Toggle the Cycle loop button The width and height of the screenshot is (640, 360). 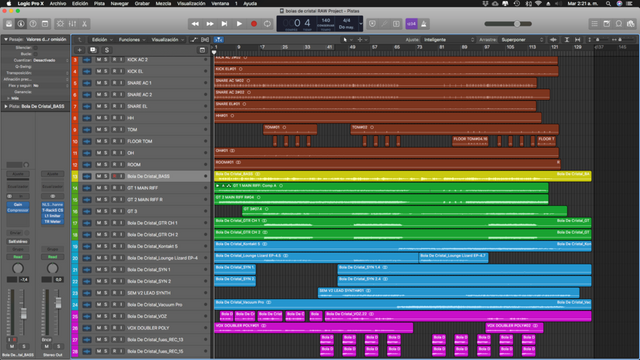(267, 24)
